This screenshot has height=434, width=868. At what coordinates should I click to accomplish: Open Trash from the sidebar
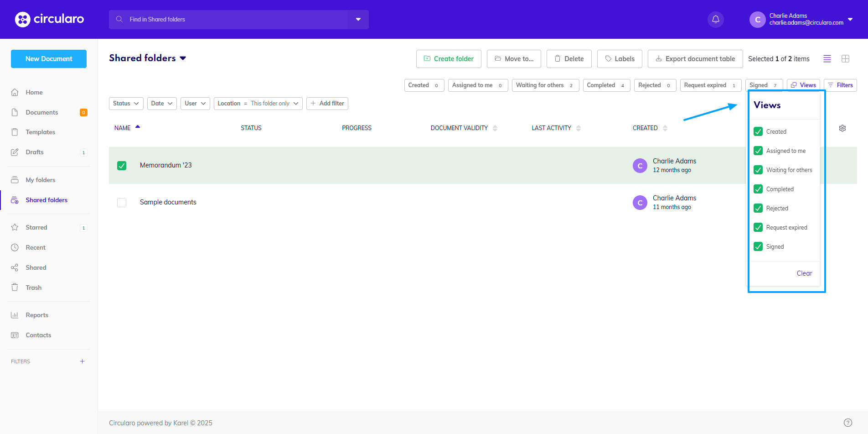33,288
